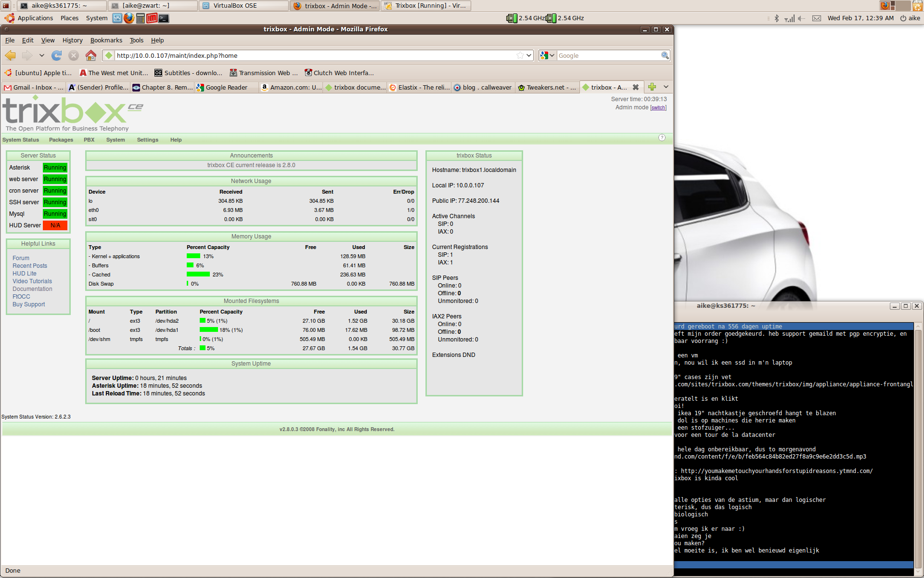Screen dimensions: 924x578
Task: Open the GNOME Applications menu
Action: 29,18
